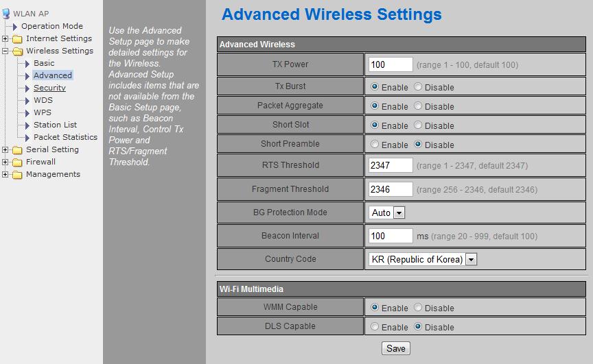The image size is (593, 364).
Task: Click the WLAN AP root icon
Action: click(6, 14)
